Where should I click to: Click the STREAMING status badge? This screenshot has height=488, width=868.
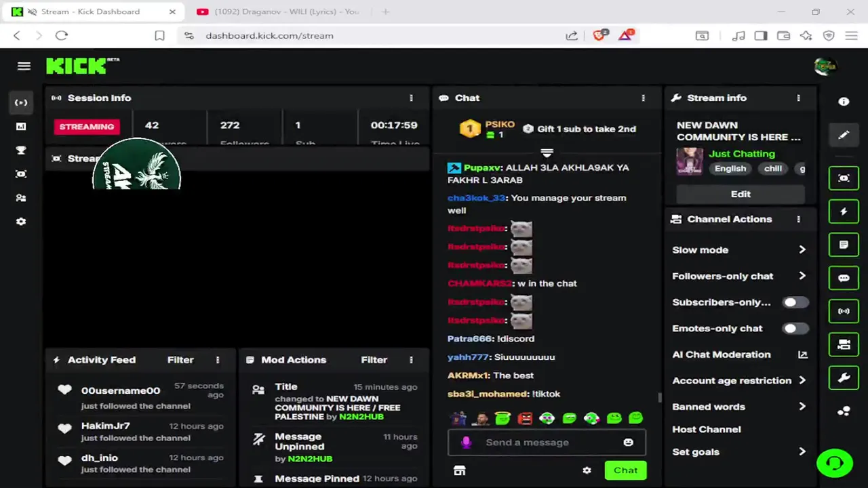coord(87,127)
